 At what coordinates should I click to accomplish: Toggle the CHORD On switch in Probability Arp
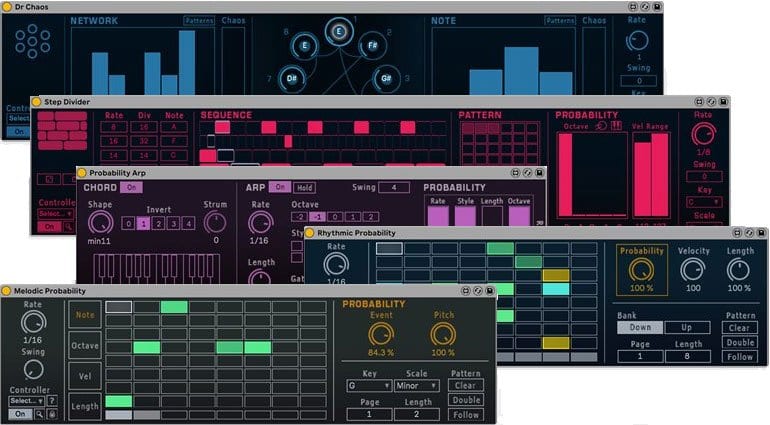tap(132, 187)
